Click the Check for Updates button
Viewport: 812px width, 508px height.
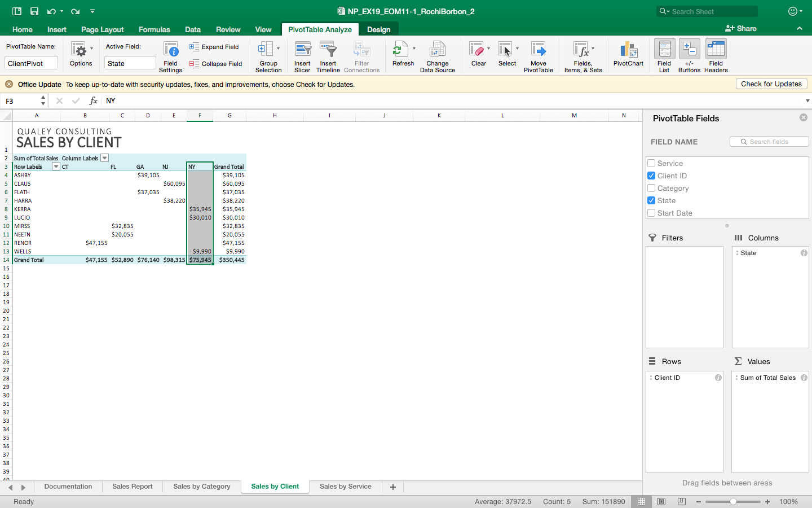pos(771,84)
